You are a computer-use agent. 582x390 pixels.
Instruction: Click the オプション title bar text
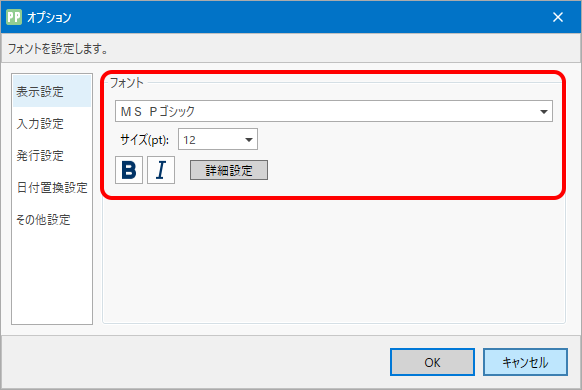click(49, 17)
